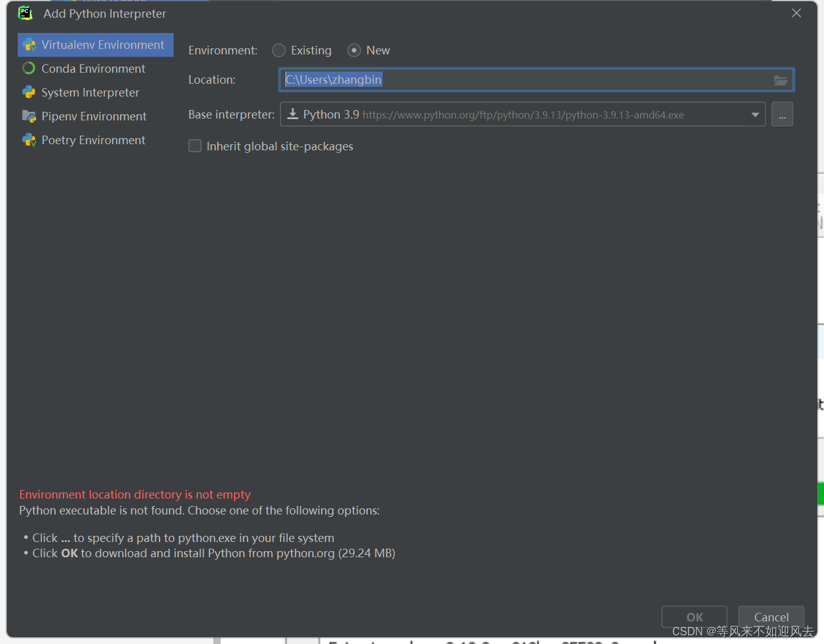Click the 'Existing' label text

click(311, 50)
